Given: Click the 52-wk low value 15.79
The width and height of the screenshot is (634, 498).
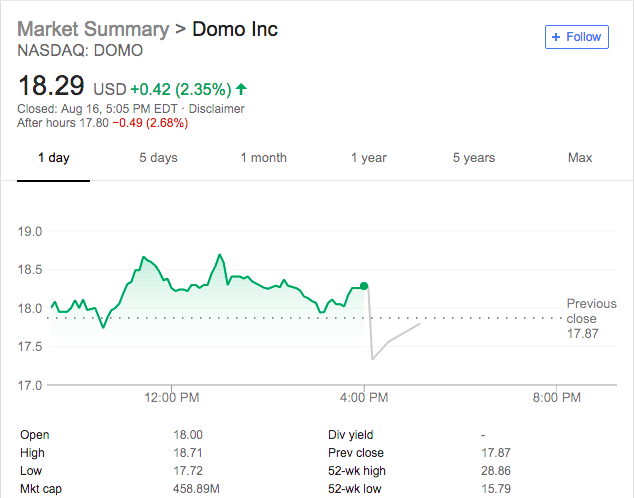Looking at the screenshot, I should tap(496, 489).
